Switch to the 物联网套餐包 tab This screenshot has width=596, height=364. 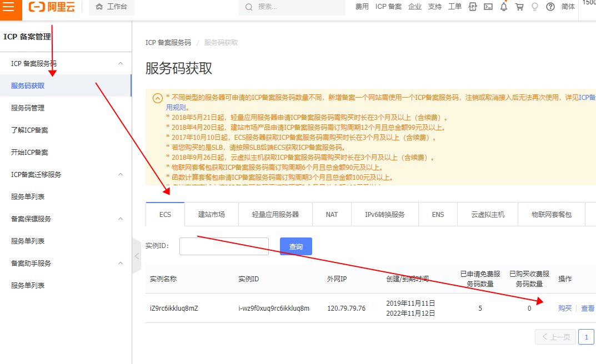pos(552,214)
